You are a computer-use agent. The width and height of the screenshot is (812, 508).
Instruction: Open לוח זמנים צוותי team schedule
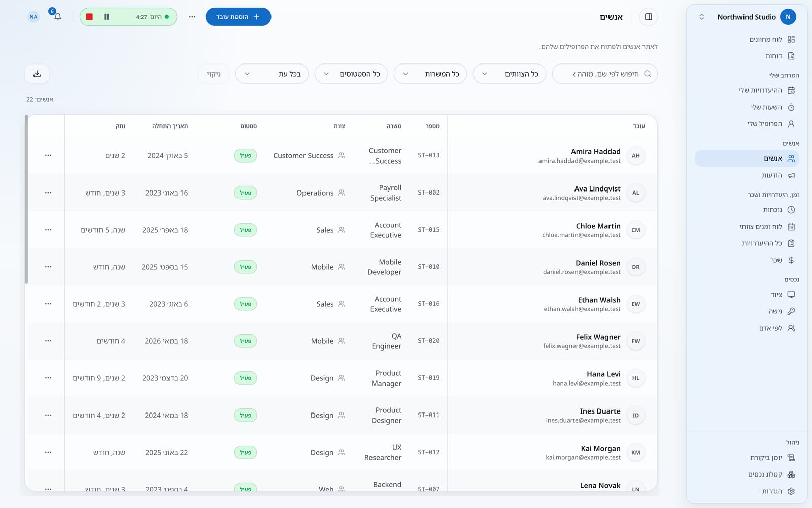[747, 227]
